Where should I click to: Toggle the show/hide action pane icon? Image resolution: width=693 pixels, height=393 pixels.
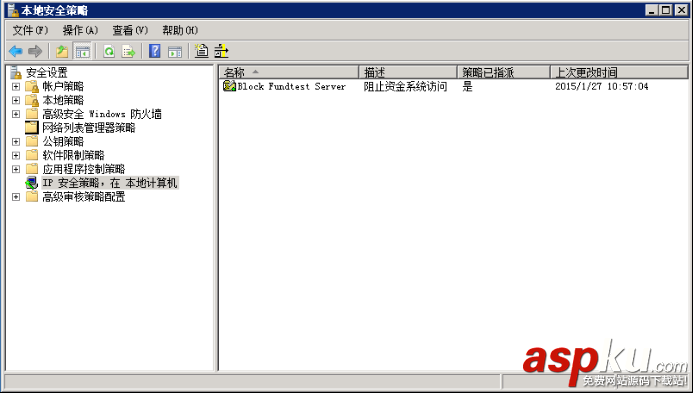[175, 51]
